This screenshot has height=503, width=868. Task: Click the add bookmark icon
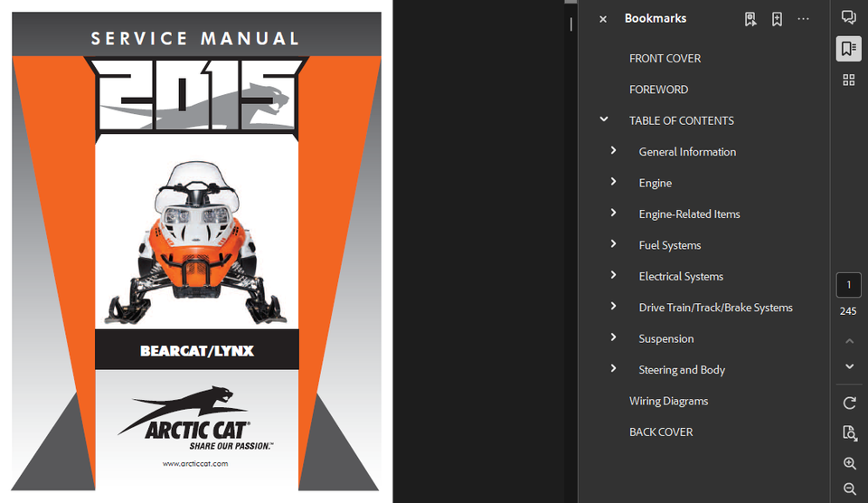[778, 19]
